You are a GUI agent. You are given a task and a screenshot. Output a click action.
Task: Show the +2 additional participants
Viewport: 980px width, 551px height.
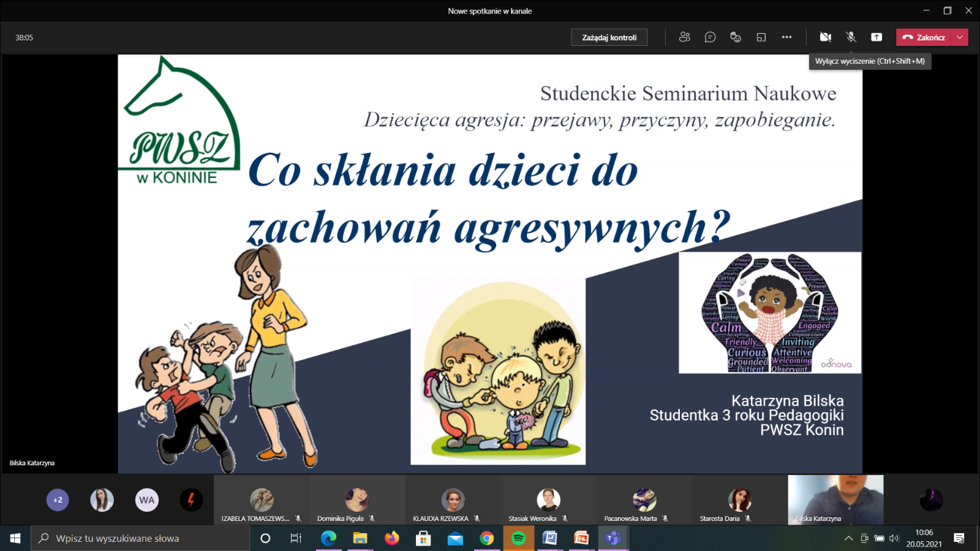58,500
